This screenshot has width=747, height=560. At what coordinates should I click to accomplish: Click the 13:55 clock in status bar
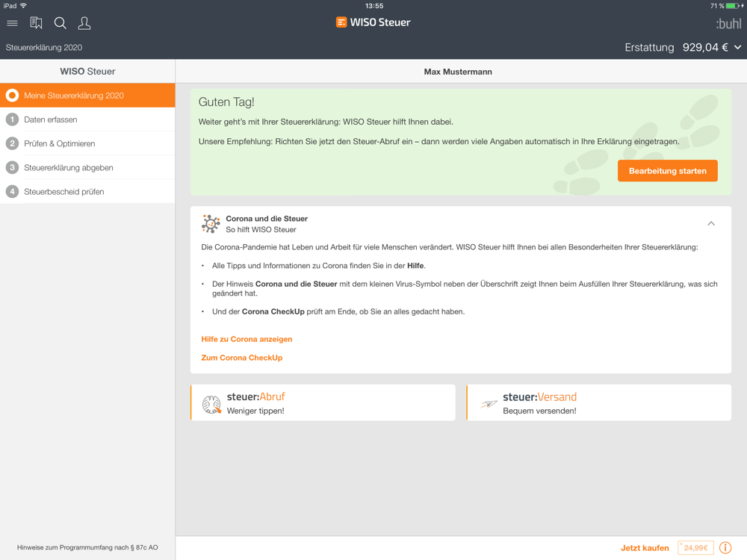tap(374, 6)
